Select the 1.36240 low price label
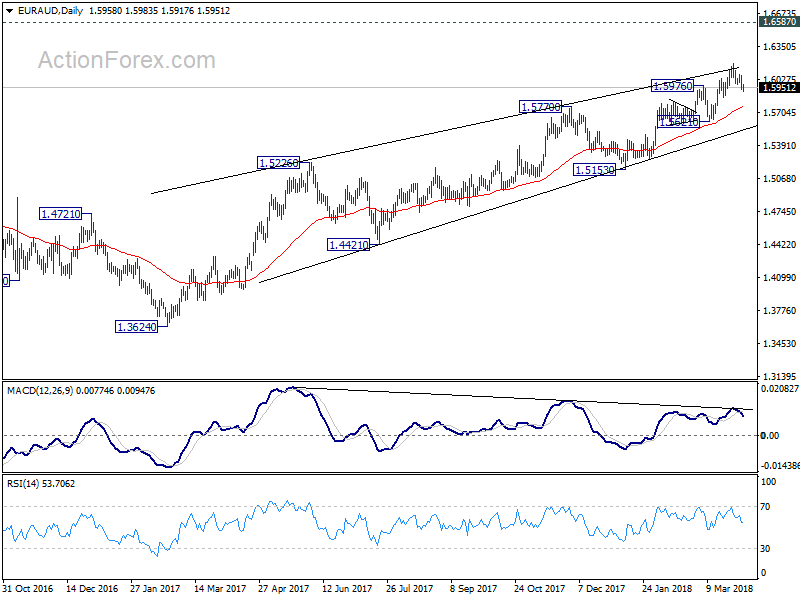Screen dimensions: 800x600 (137, 327)
